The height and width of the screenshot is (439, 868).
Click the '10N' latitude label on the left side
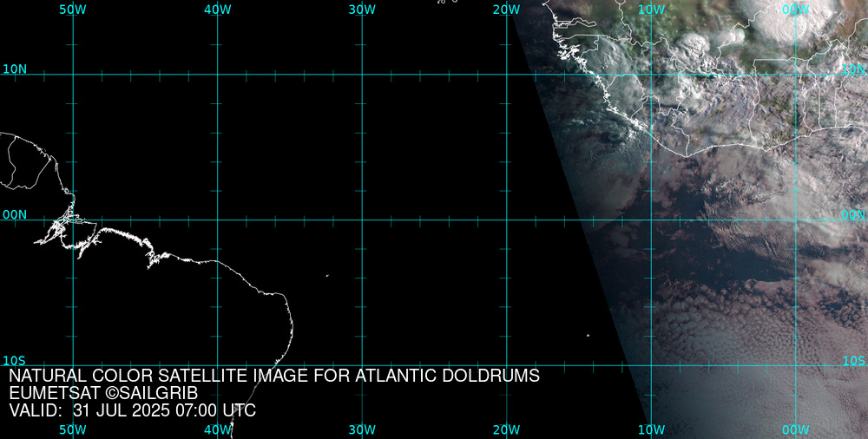pos(15,69)
